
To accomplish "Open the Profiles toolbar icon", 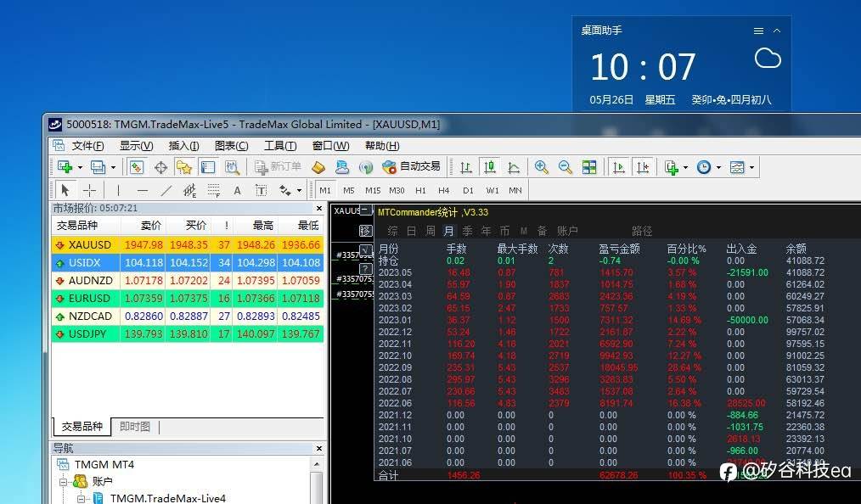I will point(98,166).
